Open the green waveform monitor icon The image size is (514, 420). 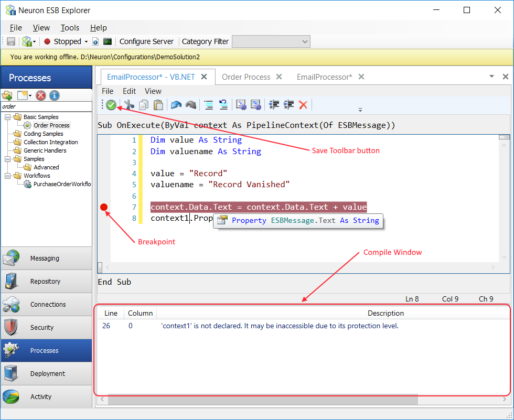coord(107,41)
